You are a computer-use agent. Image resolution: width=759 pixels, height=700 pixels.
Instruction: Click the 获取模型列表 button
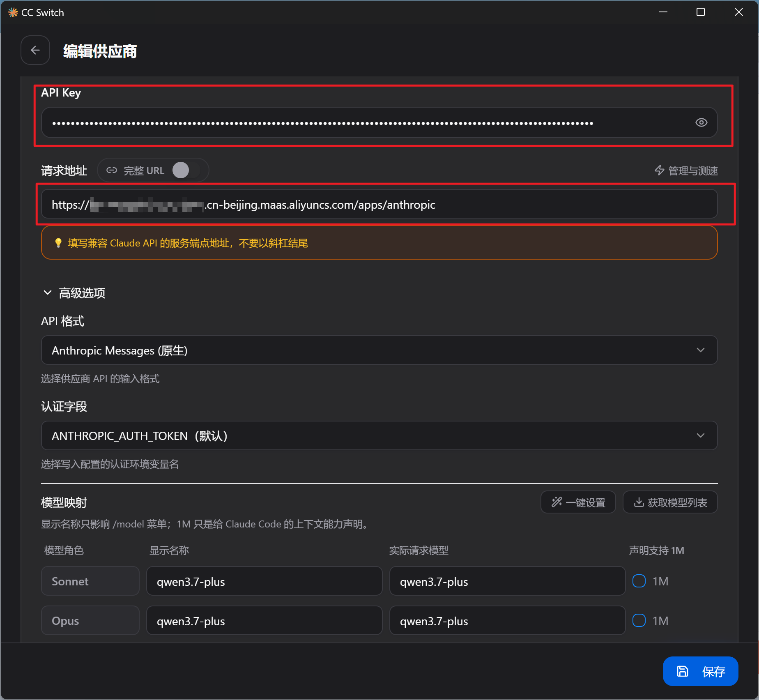click(670, 502)
